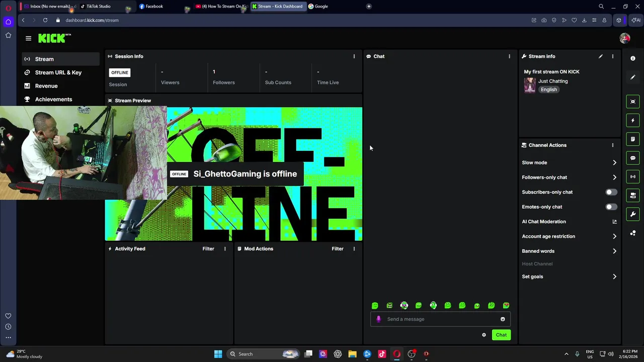
Task: Toggle the stream preview widget icon
Action: click(x=633, y=102)
